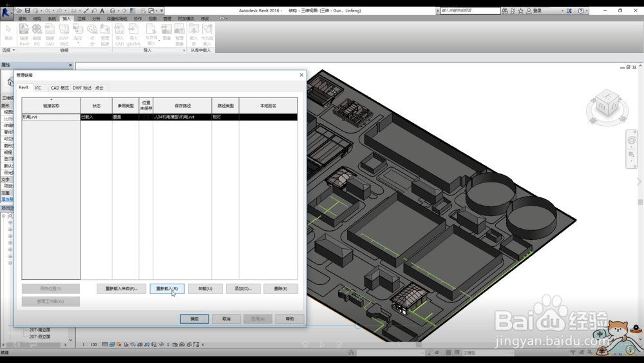Click the 卸载(U) button
Viewport: 644px width, 363px height.
(x=205, y=289)
